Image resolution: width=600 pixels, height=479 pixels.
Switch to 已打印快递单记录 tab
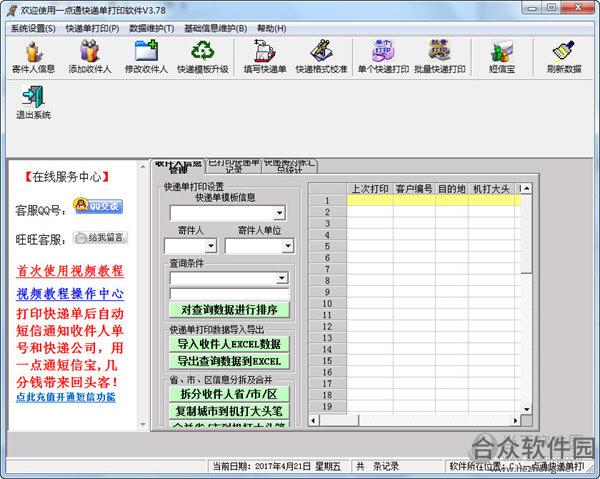[x=233, y=166]
